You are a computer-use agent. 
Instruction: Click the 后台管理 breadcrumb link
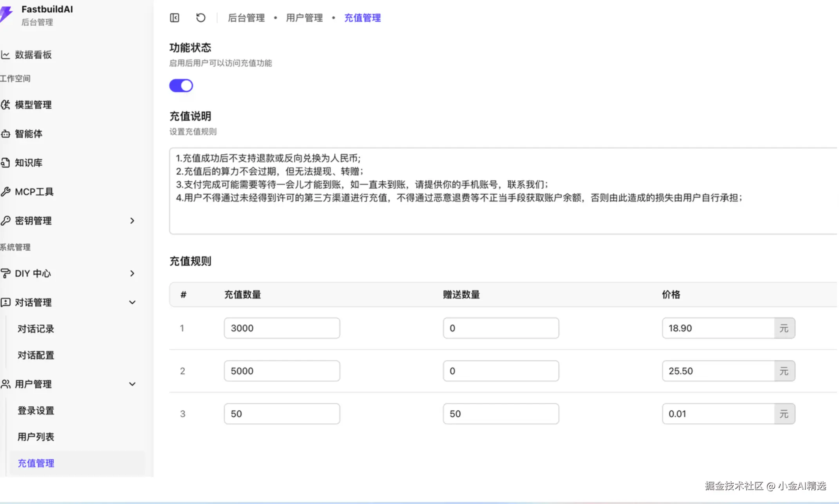246,18
